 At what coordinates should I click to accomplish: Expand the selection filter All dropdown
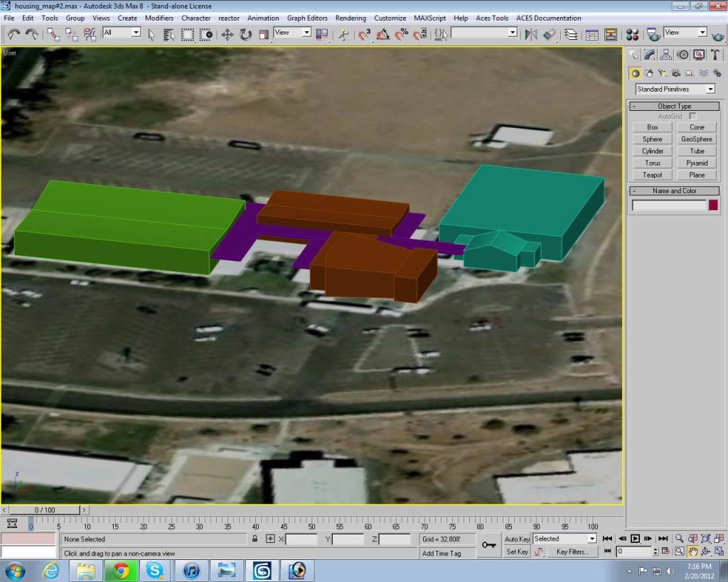tap(122, 33)
